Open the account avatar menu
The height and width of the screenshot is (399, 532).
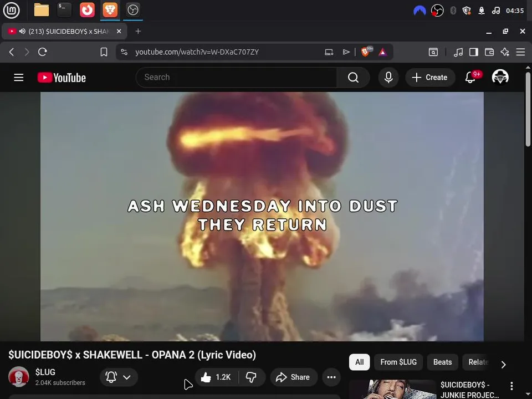coord(500,78)
